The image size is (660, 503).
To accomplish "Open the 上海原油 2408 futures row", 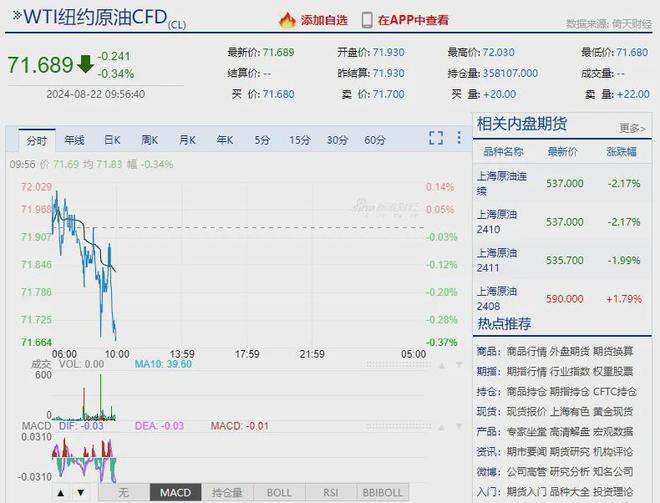I will (562, 298).
